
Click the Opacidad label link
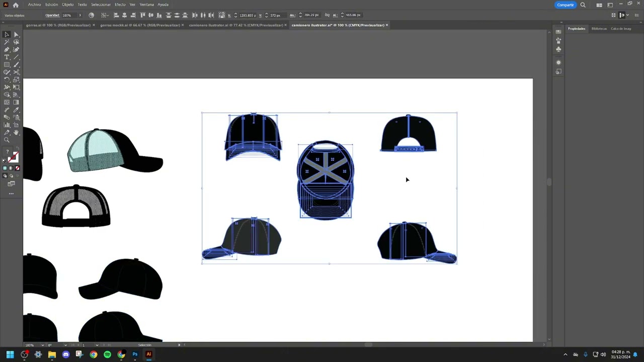click(x=52, y=15)
